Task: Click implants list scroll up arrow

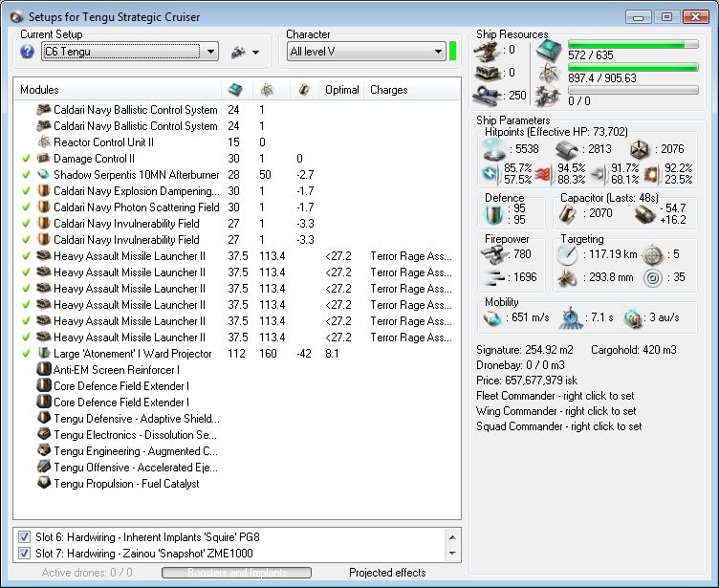Action: pos(452,537)
